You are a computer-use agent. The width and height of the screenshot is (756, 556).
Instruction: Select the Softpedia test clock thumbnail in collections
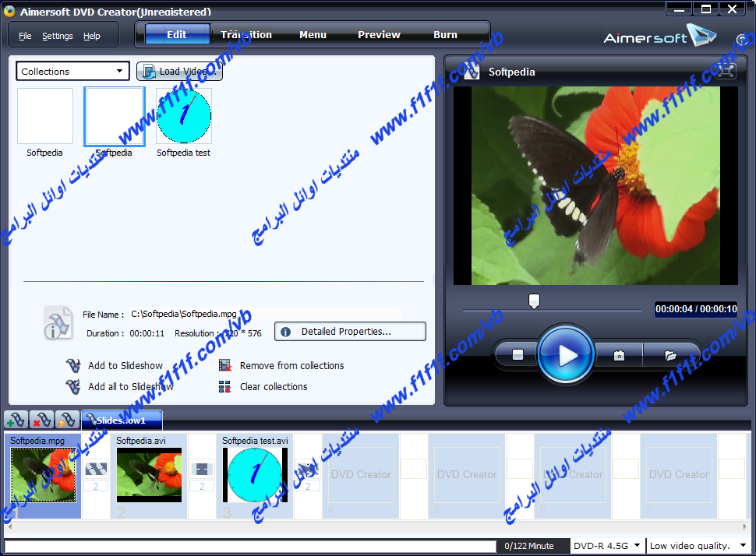(184, 116)
